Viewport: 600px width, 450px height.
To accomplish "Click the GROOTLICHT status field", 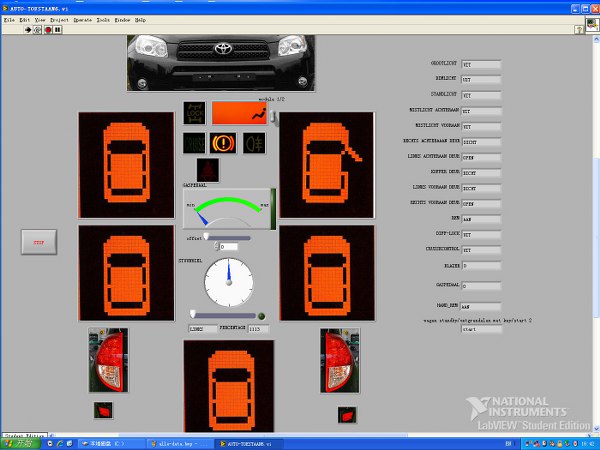I will coord(481,64).
